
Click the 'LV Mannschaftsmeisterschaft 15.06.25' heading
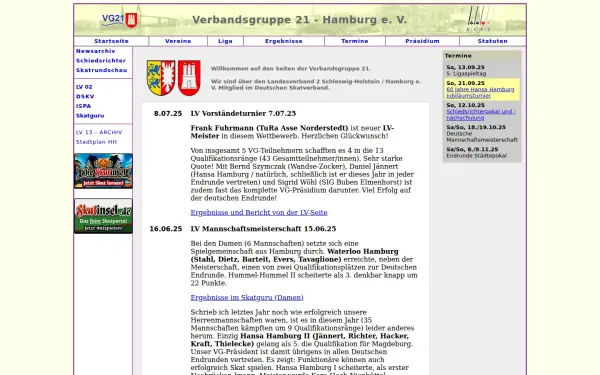point(263,229)
